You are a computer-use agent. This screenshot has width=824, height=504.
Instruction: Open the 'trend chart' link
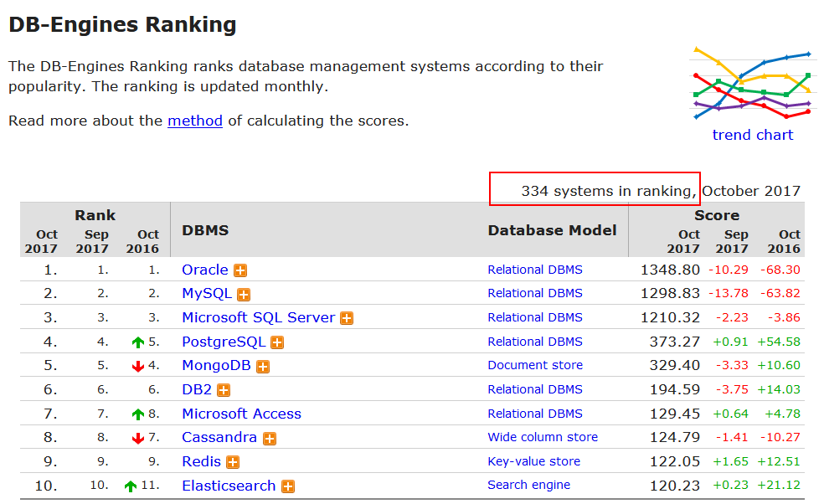(x=753, y=135)
